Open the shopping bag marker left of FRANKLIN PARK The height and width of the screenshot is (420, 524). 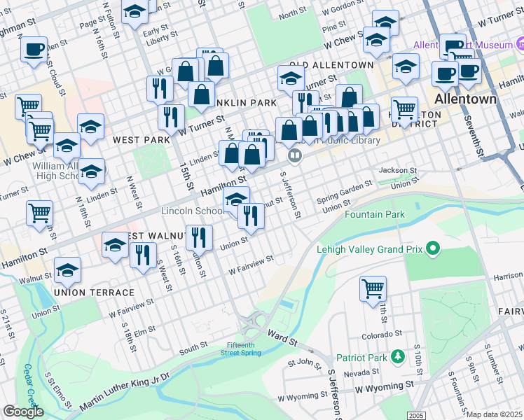coord(201,94)
